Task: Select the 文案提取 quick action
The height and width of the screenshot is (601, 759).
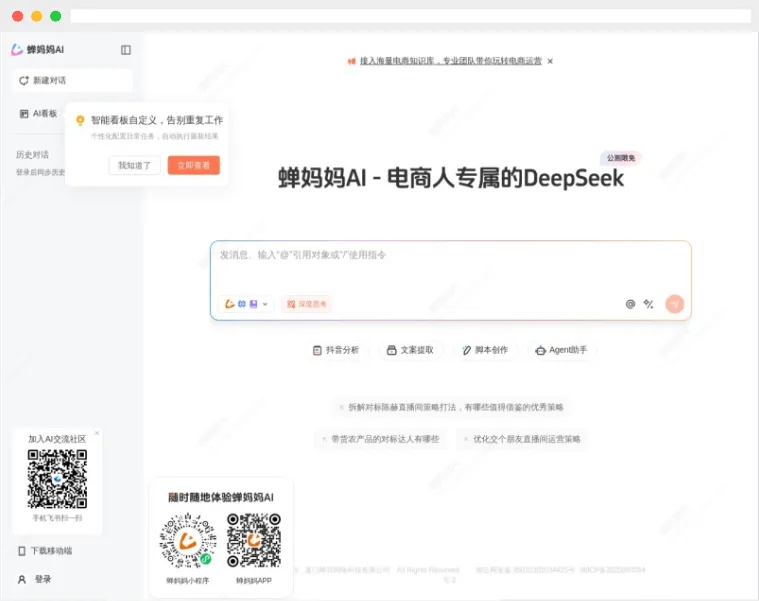Action: click(x=410, y=350)
